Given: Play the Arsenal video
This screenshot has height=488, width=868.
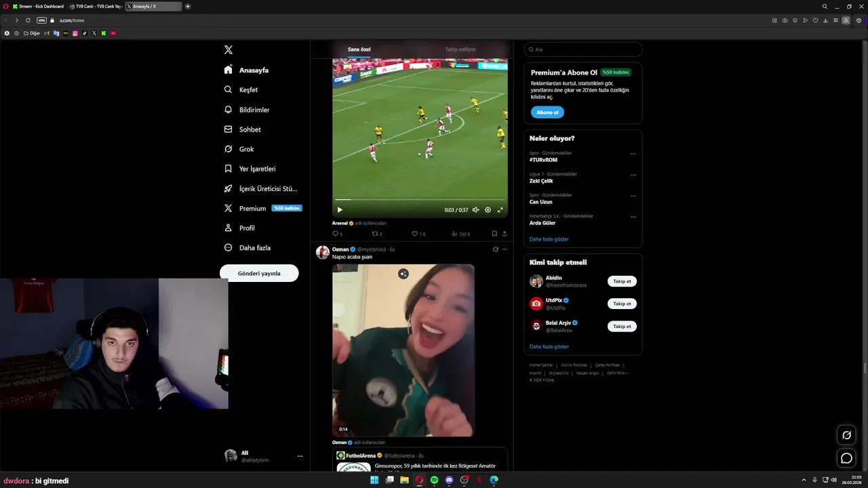Looking at the screenshot, I should pyautogui.click(x=340, y=210).
